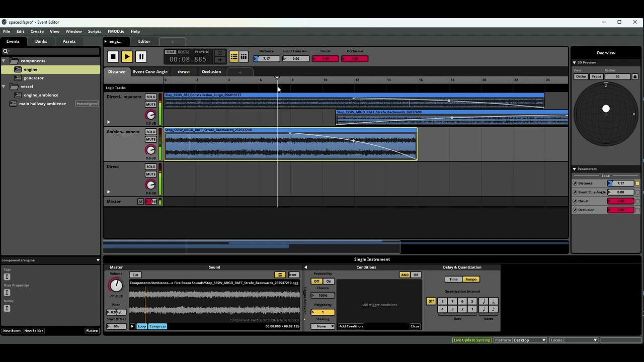Select the thrust parameter sheet tab
644x362 pixels.
pos(184,72)
